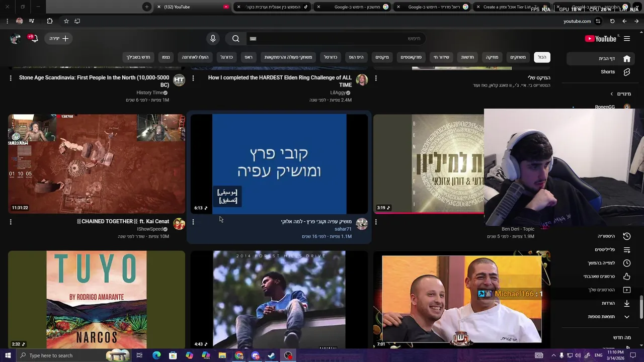Screen dimensions: 644x362
Task: Click the יצירה (create) button
Action: click(x=59, y=39)
